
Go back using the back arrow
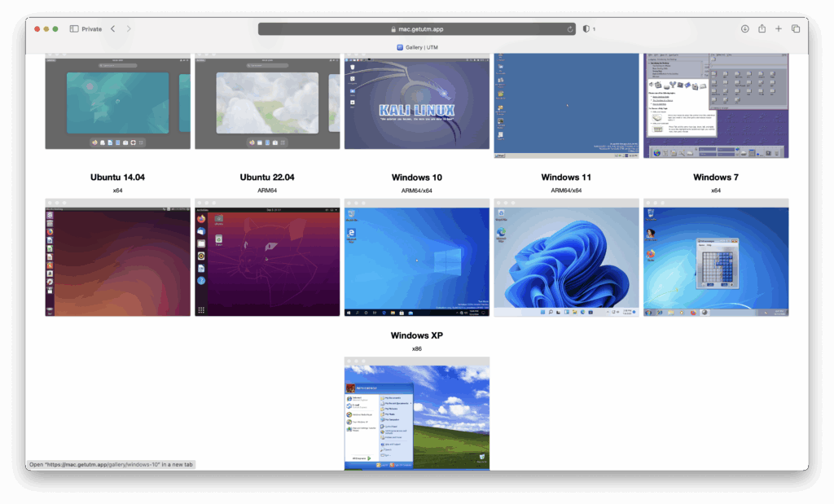tap(112, 28)
